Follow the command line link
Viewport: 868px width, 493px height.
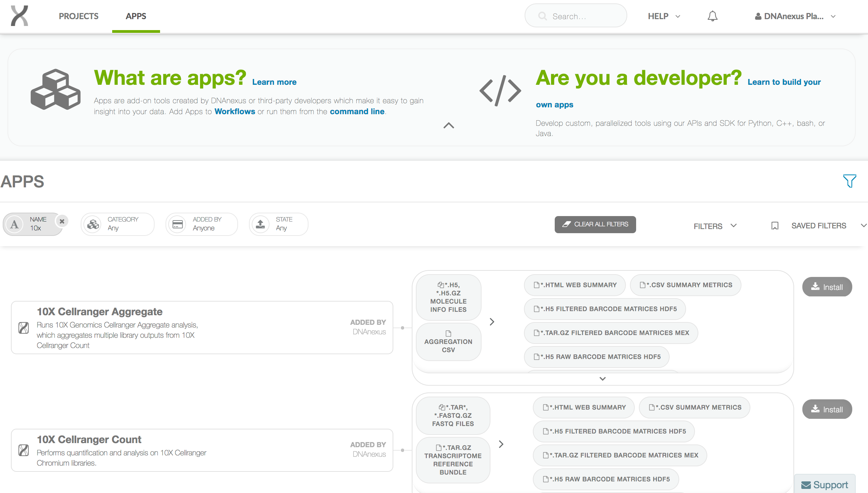coord(357,111)
